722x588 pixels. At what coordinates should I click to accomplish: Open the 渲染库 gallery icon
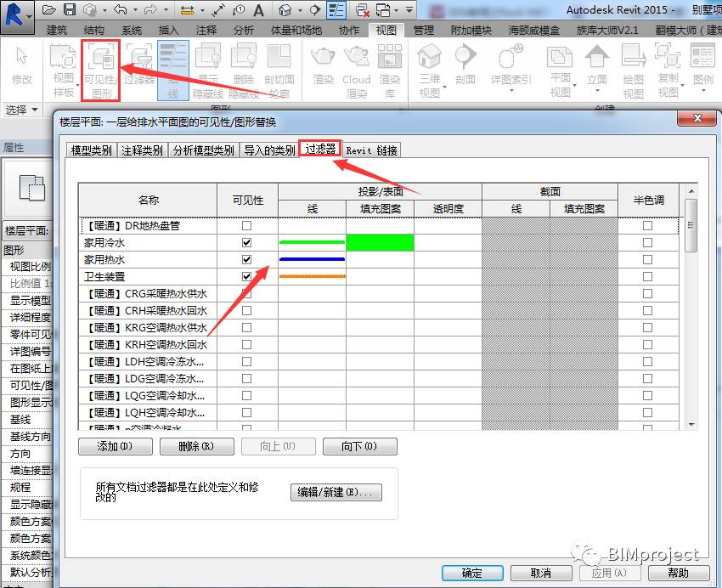click(390, 70)
